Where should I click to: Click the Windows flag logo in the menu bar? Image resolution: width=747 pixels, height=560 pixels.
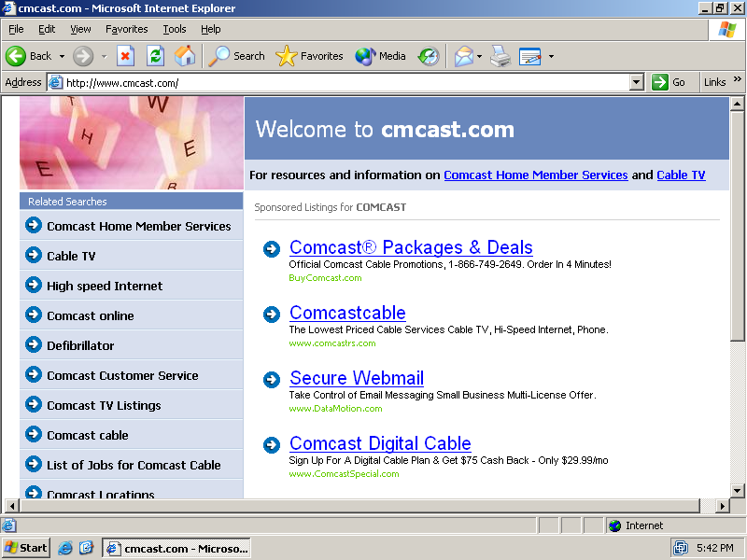727,30
